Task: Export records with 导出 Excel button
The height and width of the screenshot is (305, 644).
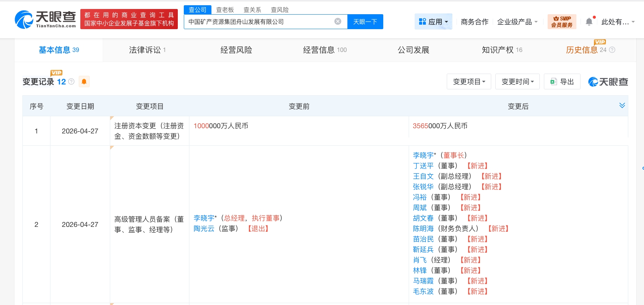Action: pyautogui.click(x=562, y=81)
